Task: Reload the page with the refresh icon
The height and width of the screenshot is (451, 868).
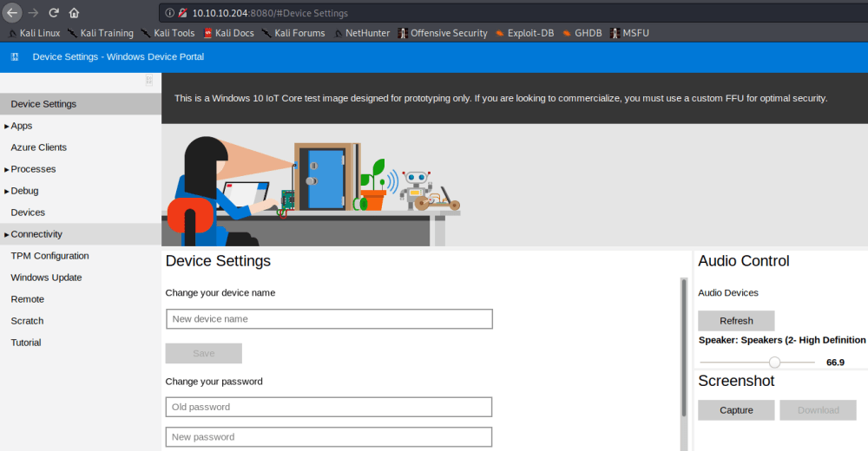Action: (x=54, y=13)
